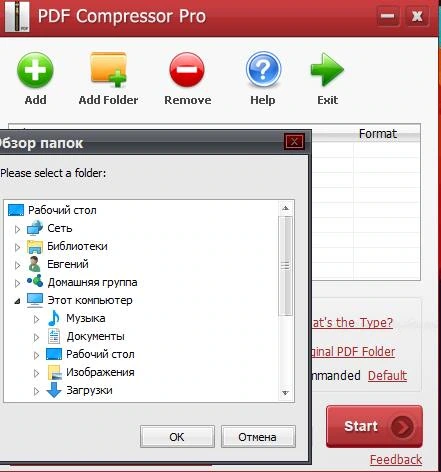Select the Библиотеки label
441x472 pixels.
(77, 246)
